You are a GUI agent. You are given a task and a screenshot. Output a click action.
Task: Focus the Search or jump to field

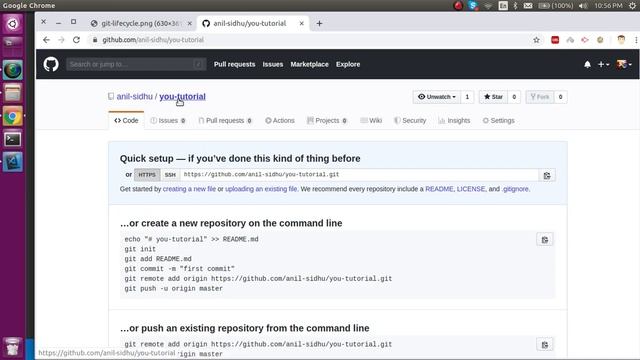[x=136, y=64]
